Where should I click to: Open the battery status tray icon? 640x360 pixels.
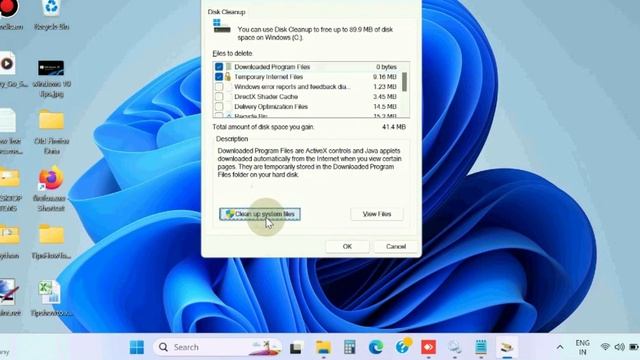pyautogui.click(x=634, y=347)
